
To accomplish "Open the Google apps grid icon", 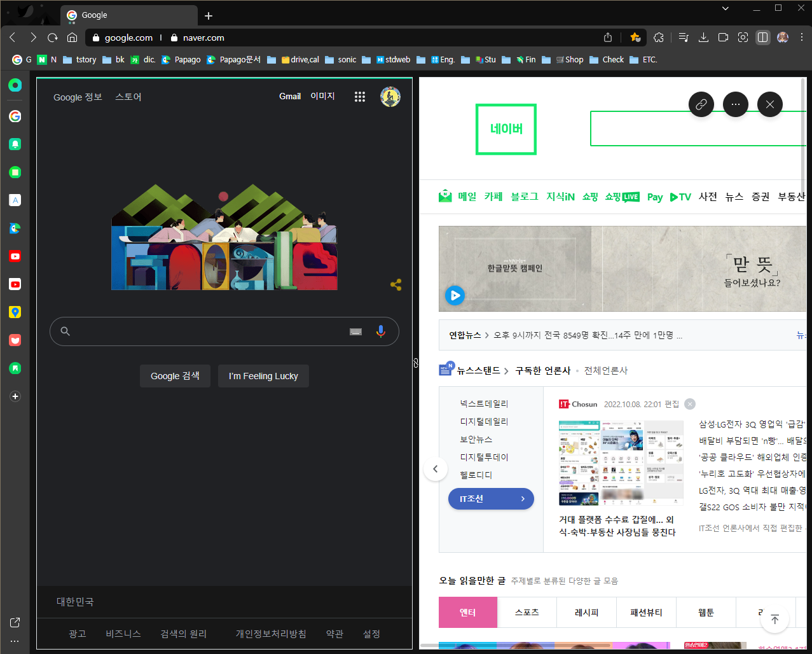I will coord(360,97).
